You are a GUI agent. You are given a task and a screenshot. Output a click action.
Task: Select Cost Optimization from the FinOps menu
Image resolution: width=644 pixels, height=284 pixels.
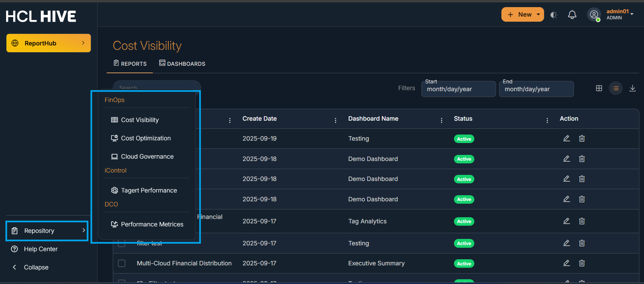[146, 138]
